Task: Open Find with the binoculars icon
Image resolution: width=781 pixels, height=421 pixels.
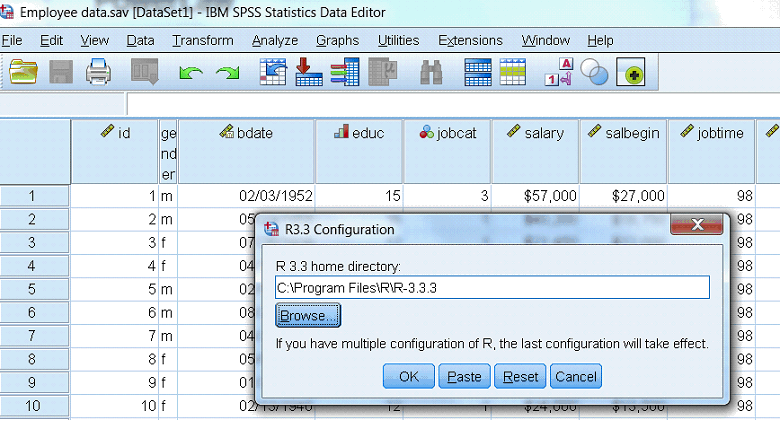Action: (431, 72)
